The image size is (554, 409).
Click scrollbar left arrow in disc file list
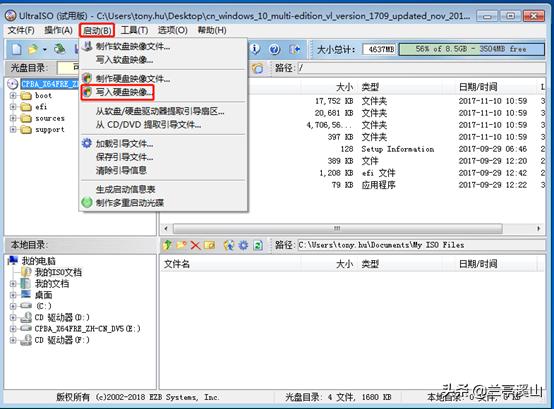pos(166,229)
